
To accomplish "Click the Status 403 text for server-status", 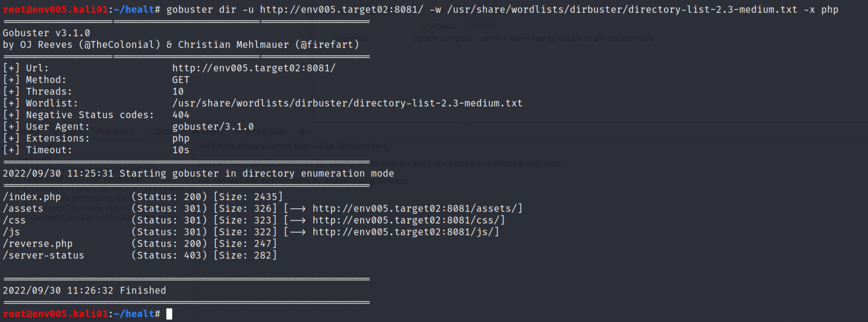I will click(169, 255).
